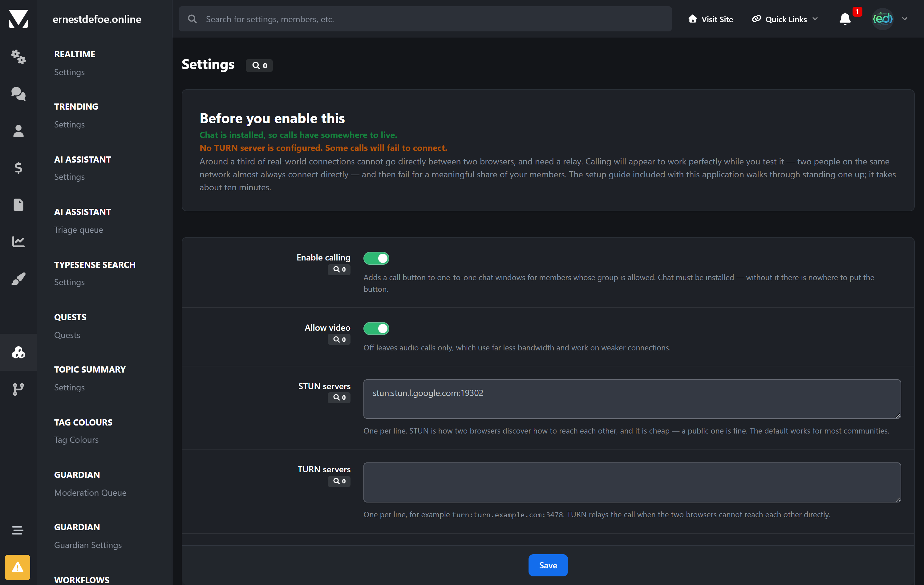This screenshot has height=585, width=924.
Task: Click the REALTIME sidebar heading
Action: coord(75,54)
